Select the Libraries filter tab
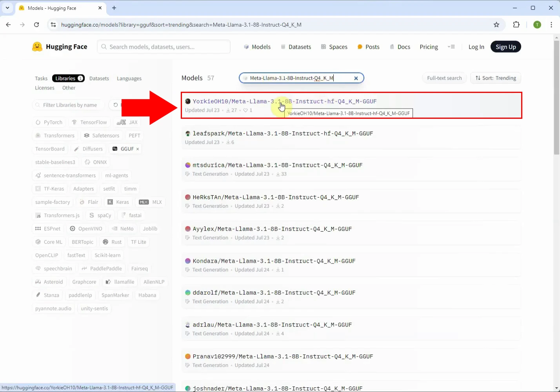 (68, 78)
